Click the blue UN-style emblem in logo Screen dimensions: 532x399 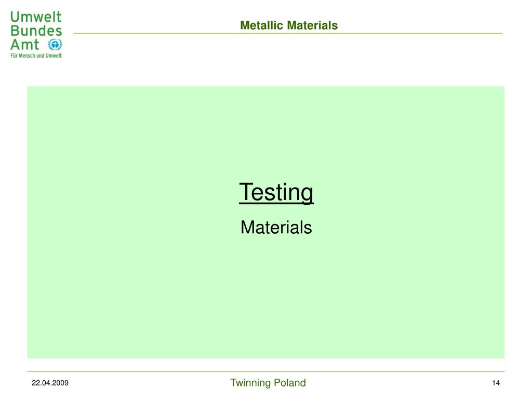coord(55,45)
